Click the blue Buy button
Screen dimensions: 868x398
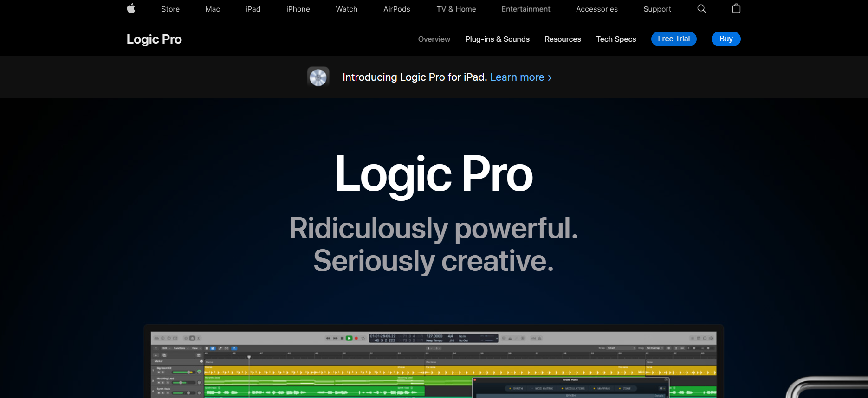tap(726, 39)
